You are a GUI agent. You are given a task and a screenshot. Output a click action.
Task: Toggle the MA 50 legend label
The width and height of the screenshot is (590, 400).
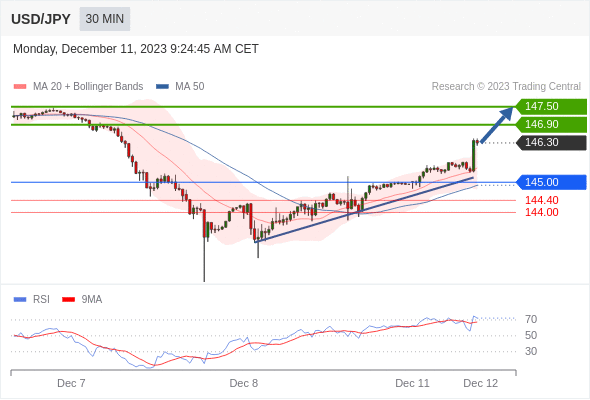coord(190,87)
